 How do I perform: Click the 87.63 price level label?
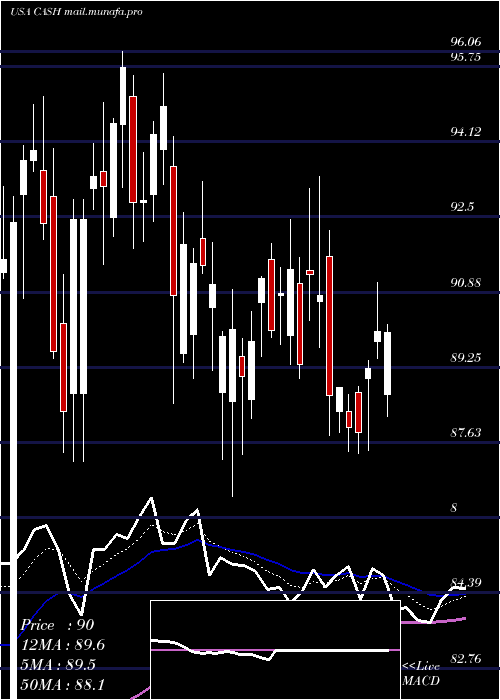click(466, 433)
